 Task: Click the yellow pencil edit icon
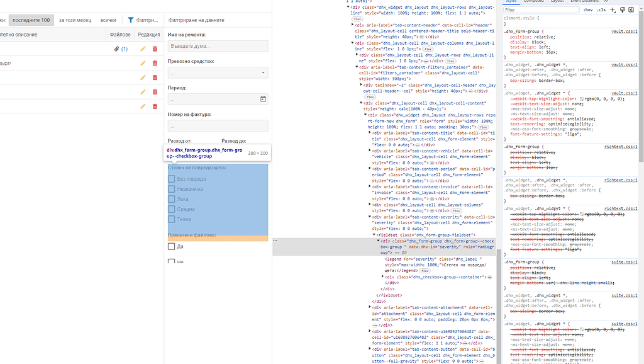pyautogui.click(x=143, y=48)
